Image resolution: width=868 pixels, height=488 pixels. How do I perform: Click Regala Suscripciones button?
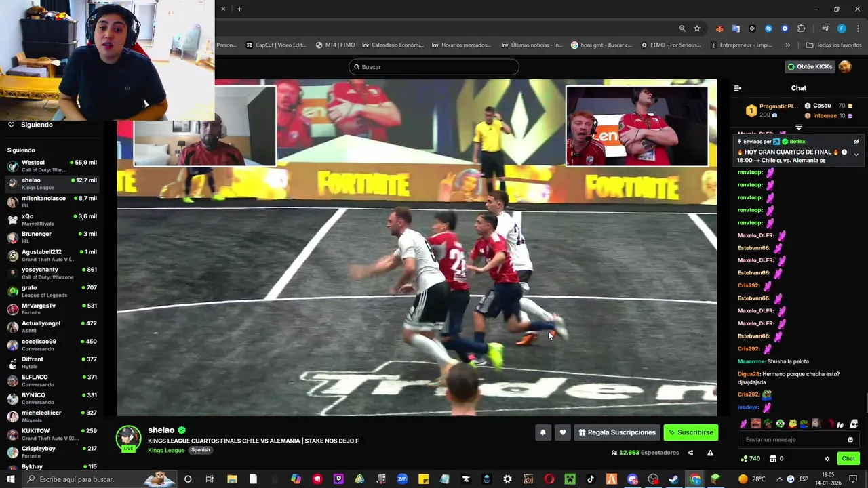(x=617, y=432)
